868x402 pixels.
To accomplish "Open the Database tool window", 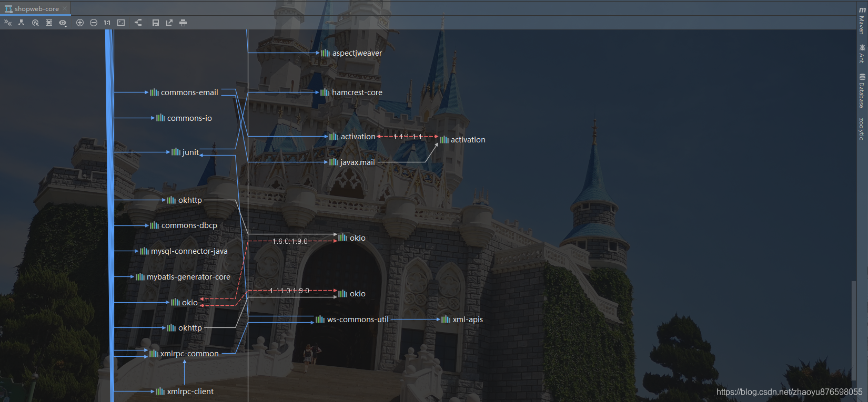I will coord(862,90).
